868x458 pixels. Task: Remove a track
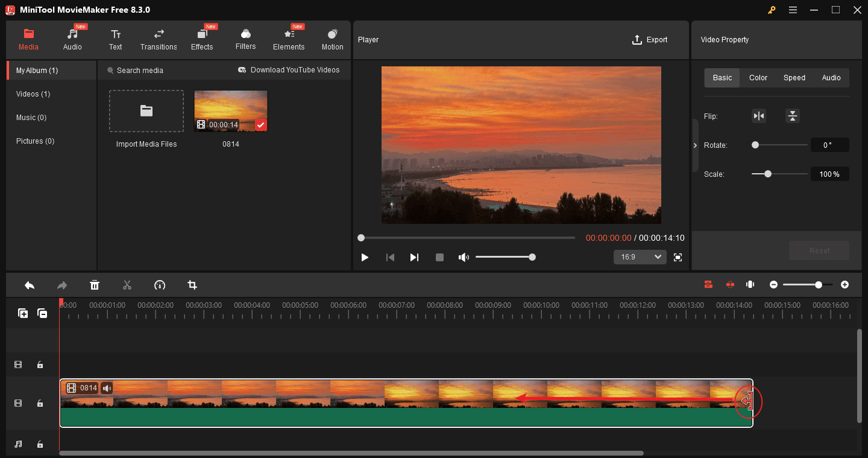coord(42,313)
